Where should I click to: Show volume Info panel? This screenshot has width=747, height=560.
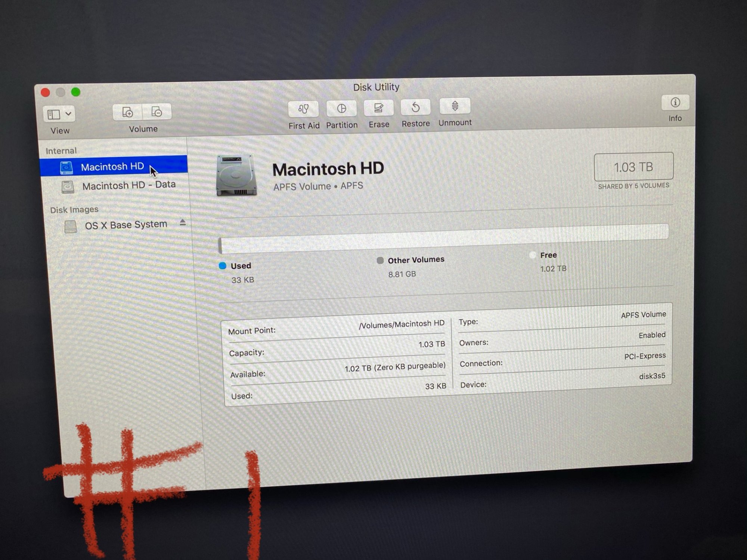(675, 102)
